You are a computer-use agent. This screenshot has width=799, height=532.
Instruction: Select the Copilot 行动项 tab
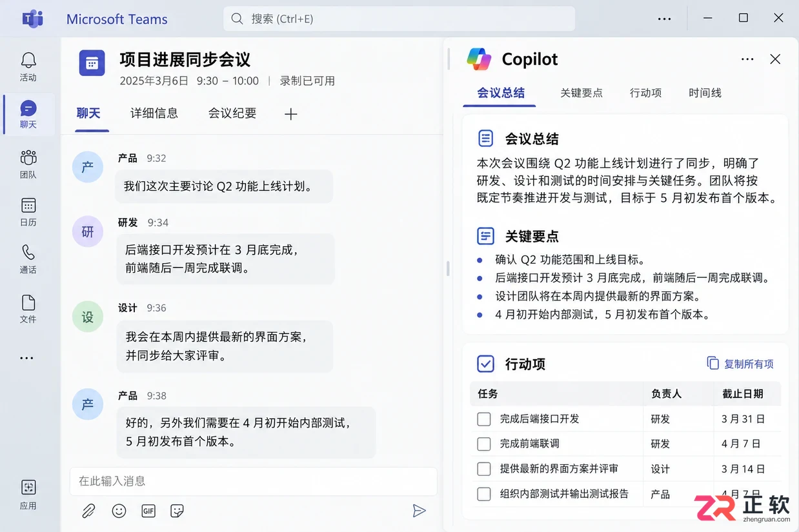pyautogui.click(x=646, y=93)
